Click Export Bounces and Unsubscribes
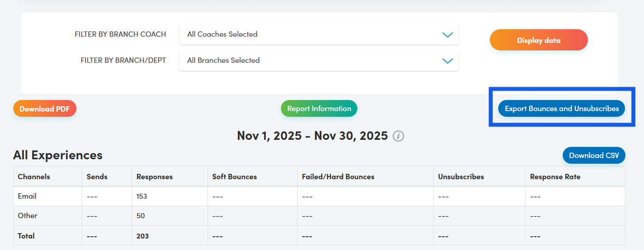The height and width of the screenshot is (250, 644). click(561, 109)
